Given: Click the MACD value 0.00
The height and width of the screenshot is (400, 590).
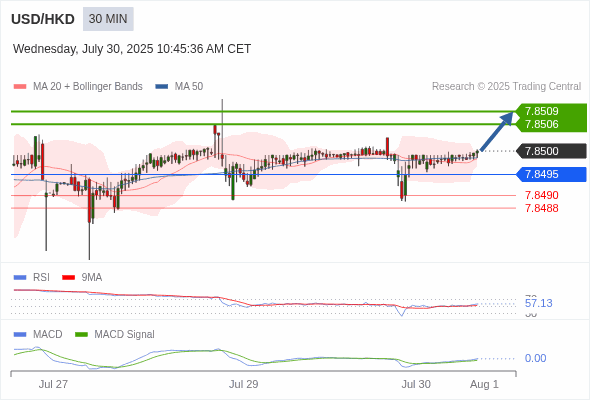Looking at the screenshot, I should pyautogui.click(x=535, y=358).
